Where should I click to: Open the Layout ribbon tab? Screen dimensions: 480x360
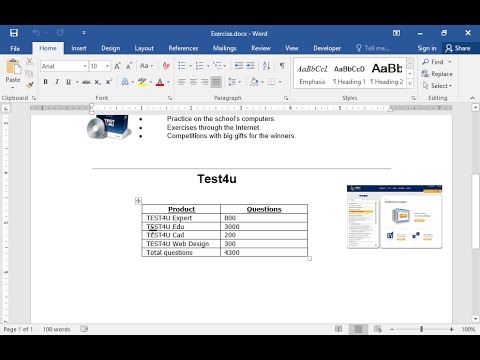(144, 48)
